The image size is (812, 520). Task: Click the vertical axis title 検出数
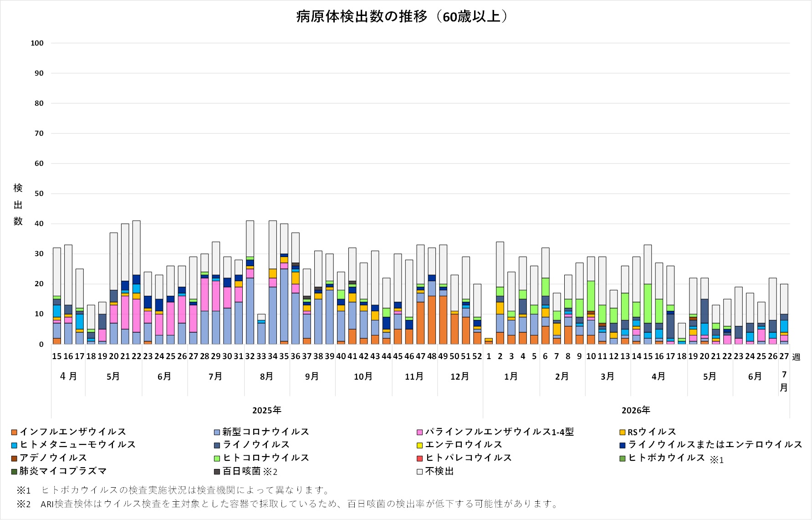click(x=18, y=205)
